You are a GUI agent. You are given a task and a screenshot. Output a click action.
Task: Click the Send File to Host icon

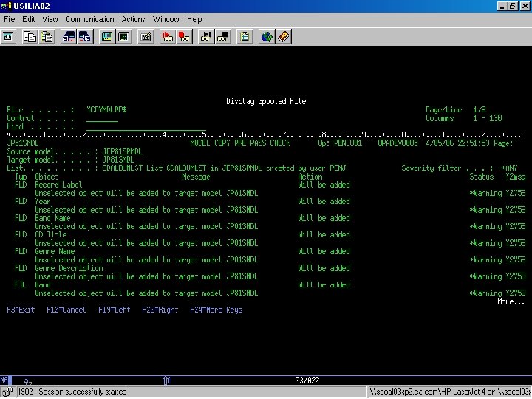point(69,37)
